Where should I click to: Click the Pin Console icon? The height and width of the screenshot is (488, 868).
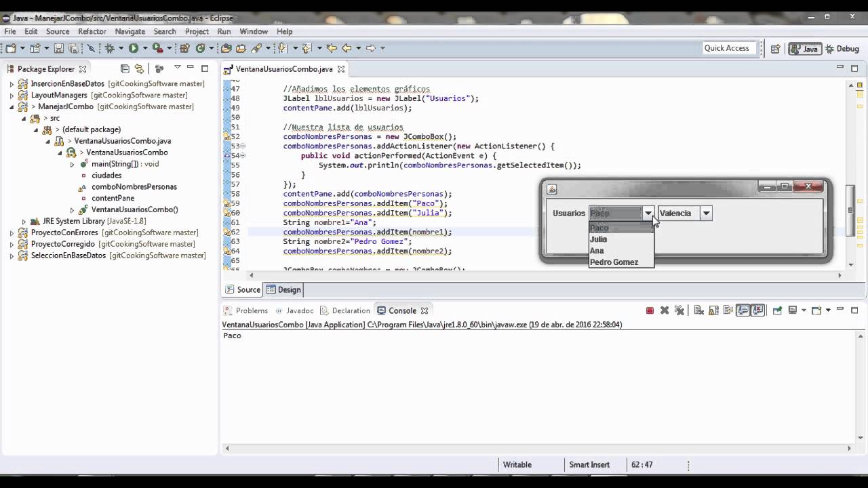point(777,310)
